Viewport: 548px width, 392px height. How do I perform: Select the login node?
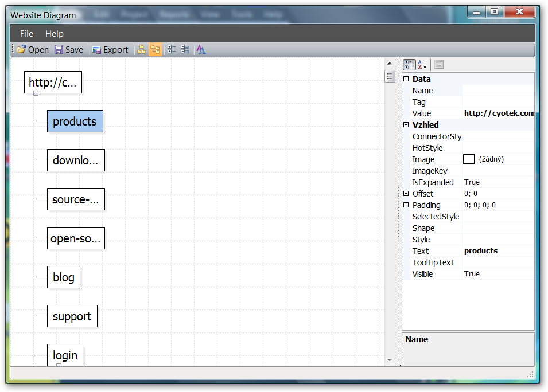(65, 355)
